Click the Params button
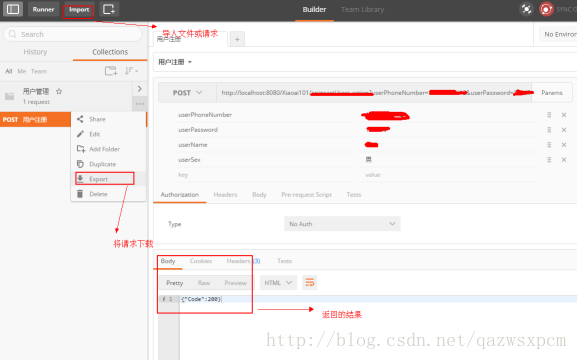Viewport: 577px width, 360px height. (552, 93)
